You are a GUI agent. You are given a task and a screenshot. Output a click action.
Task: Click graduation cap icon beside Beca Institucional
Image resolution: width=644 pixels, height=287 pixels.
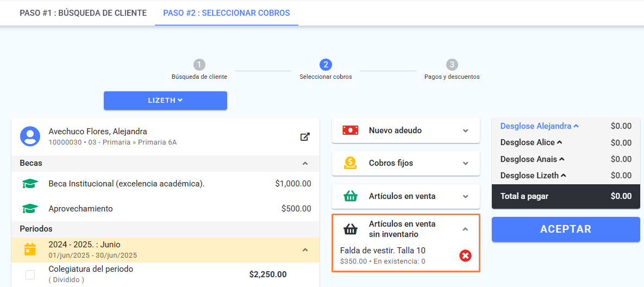click(30, 184)
